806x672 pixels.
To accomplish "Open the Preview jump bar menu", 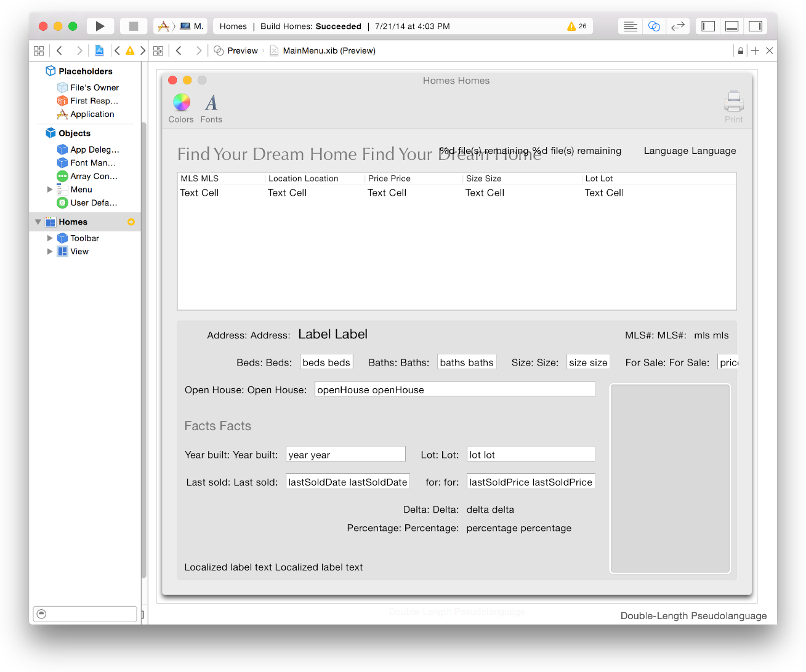I will click(236, 51).
